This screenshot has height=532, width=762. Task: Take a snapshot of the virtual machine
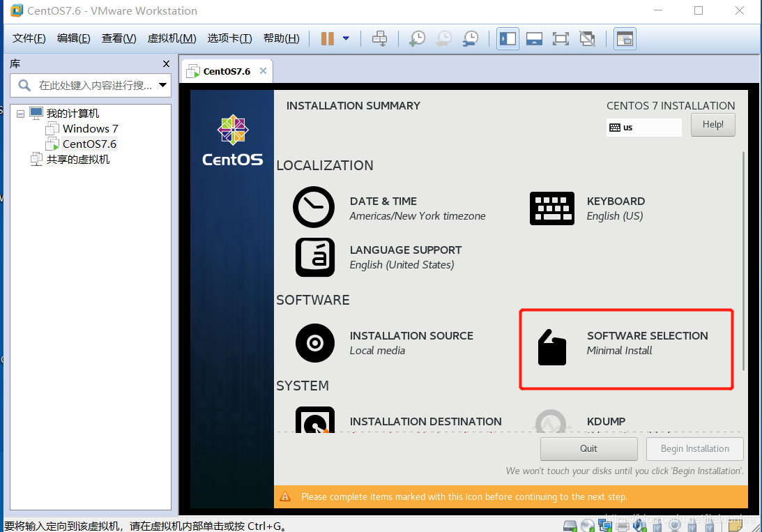pos(417,38)
